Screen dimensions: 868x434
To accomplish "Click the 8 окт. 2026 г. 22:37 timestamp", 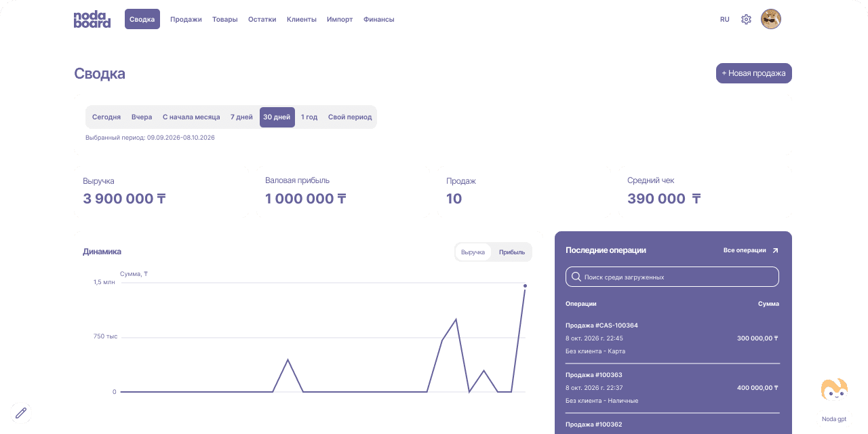I will 594,388.
